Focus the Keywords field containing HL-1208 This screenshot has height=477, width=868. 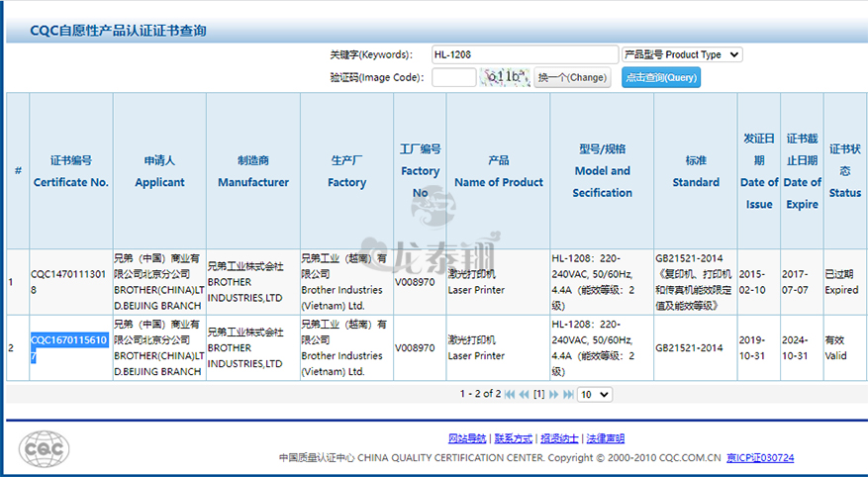pyautogui.click(x=525, y=54)
